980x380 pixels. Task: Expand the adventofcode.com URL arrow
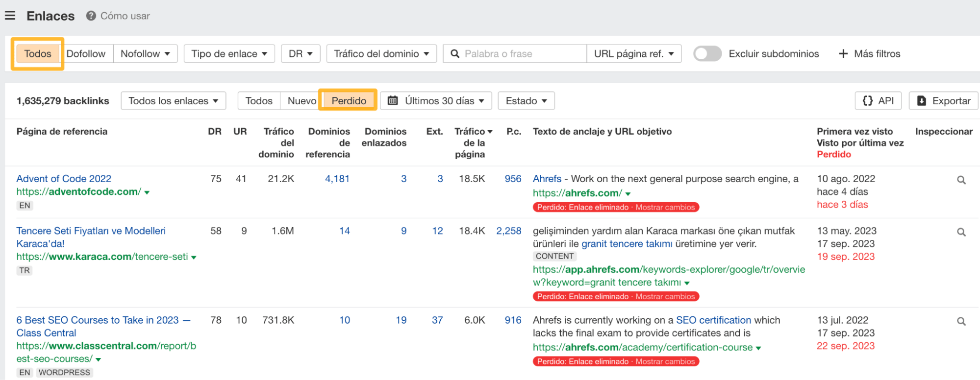click(147, 192)
